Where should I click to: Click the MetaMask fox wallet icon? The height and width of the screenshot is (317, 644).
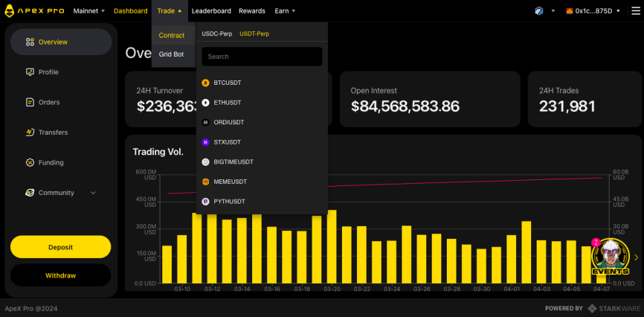click(569, 11)
